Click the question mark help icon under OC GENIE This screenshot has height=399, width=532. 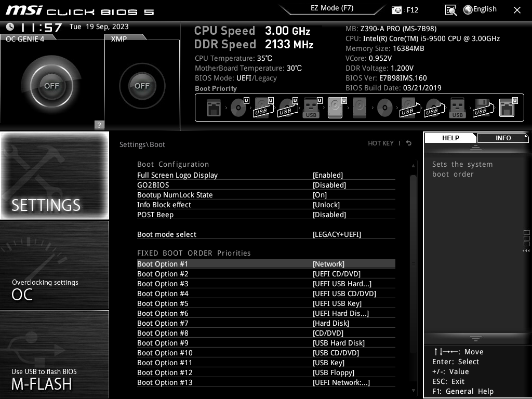coord(99,125)
